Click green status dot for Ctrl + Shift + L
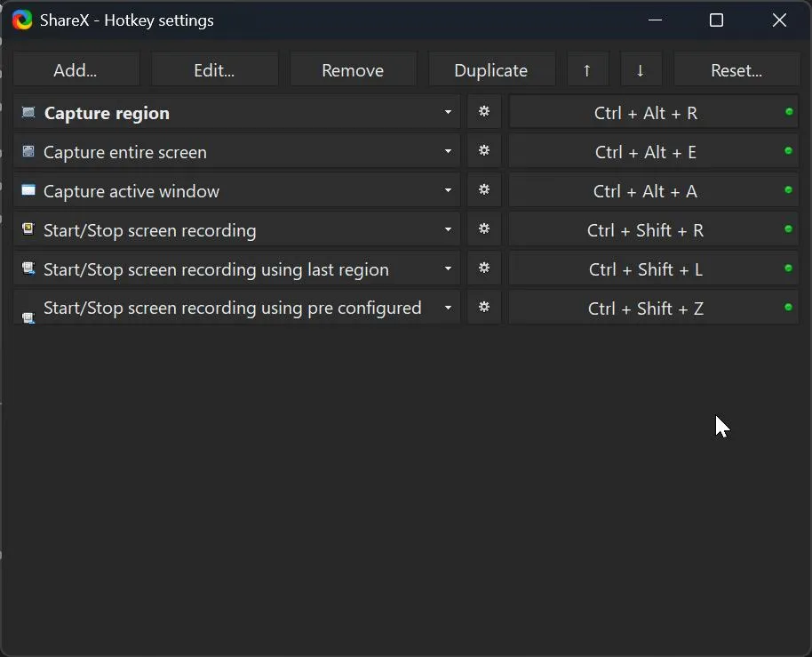812x657 pixels. point(788,268)
